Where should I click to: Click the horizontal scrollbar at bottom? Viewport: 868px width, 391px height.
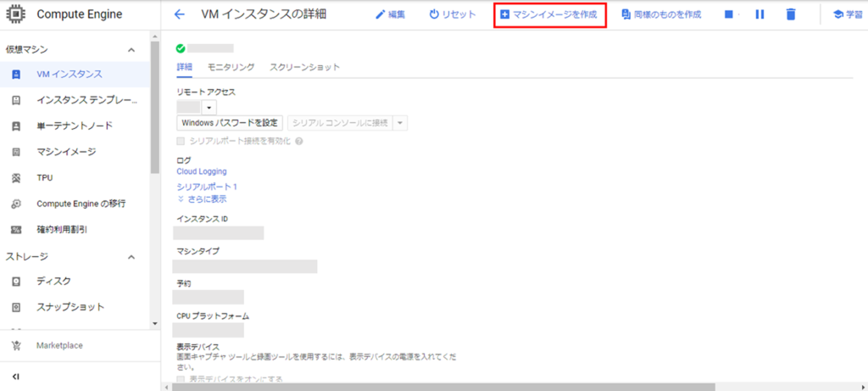(x=444, y=387)
